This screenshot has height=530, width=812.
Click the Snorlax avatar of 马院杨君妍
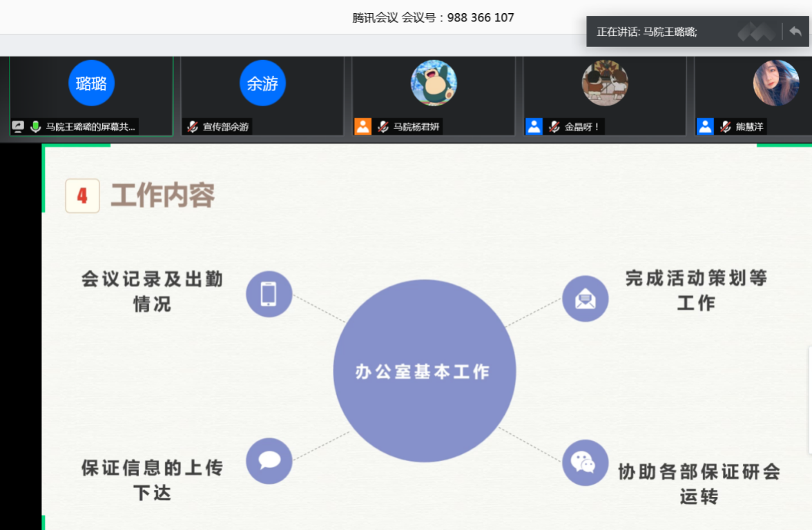434,84
